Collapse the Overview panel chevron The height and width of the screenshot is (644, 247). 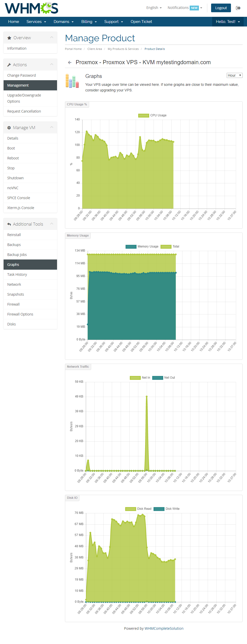[52, 37]
